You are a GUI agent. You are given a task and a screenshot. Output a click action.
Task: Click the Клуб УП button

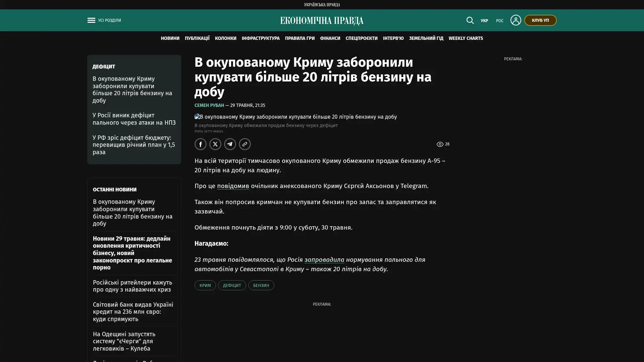[x=540, y=20]
